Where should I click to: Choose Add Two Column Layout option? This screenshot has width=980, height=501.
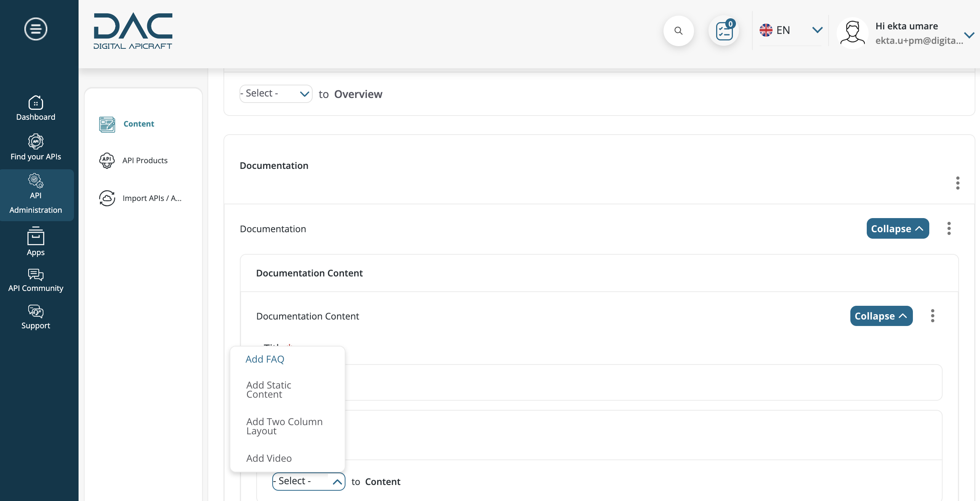[x=284, y=426]
